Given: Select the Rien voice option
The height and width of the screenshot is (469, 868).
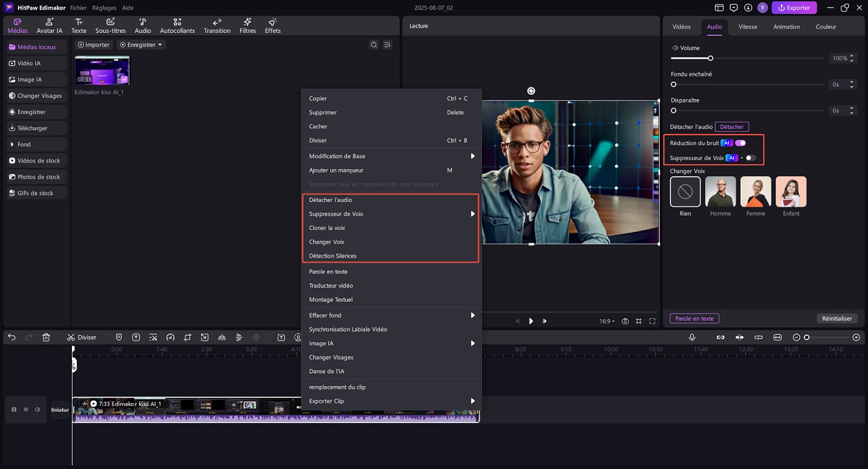Looking at the screenshot, I should 685,191.
